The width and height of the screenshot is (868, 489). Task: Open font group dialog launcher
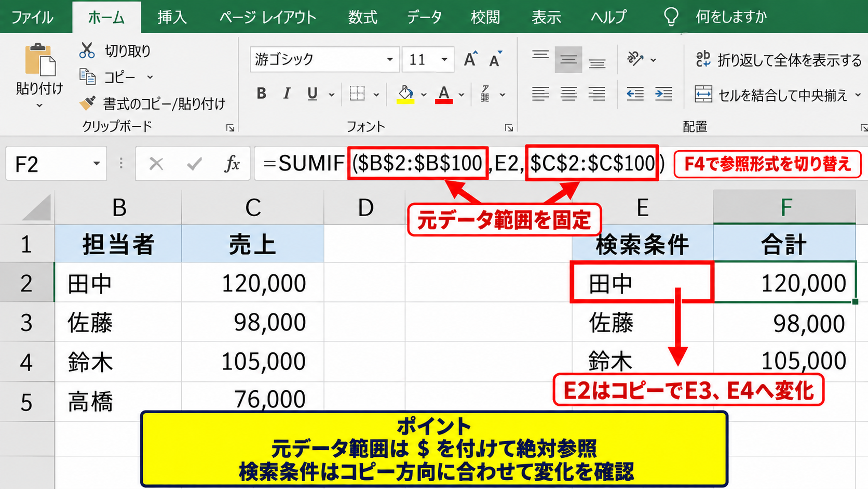tap(509, 127)
